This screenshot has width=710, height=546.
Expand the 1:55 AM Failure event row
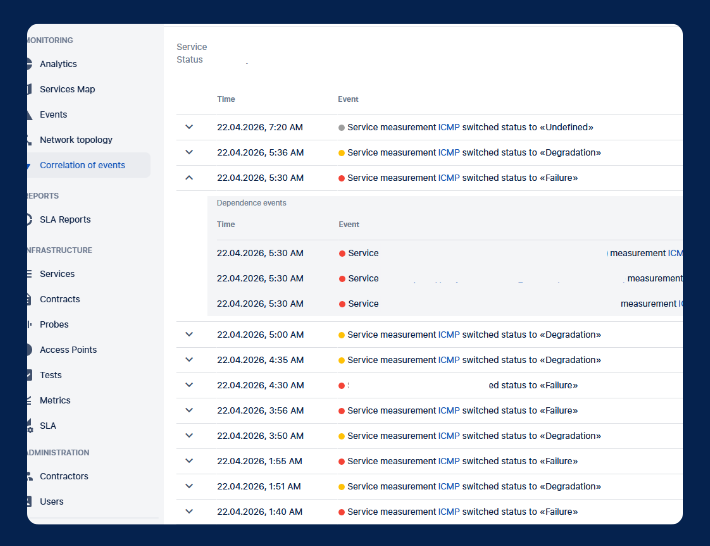(189, 461)
